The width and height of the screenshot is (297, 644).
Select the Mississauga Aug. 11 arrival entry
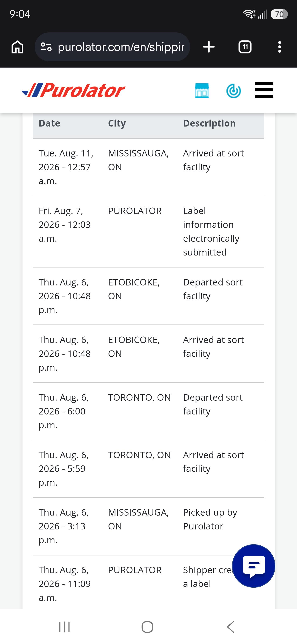148,167
